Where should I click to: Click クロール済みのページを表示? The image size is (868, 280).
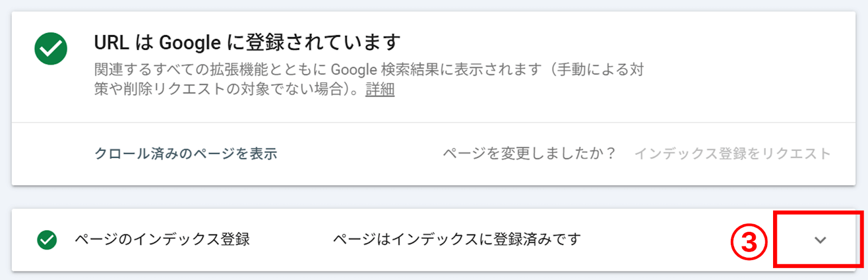click(x=186, y=154)
